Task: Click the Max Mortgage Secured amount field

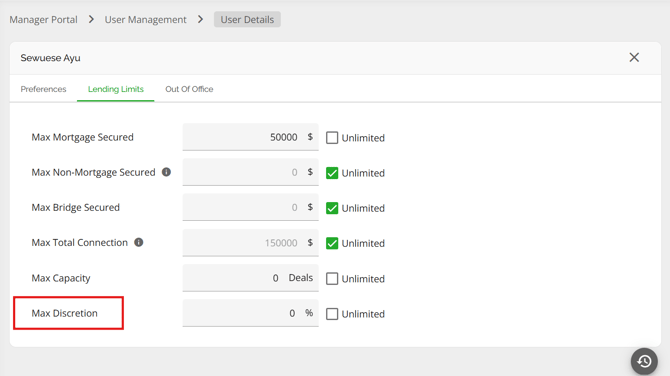Action: pos(250,137)
